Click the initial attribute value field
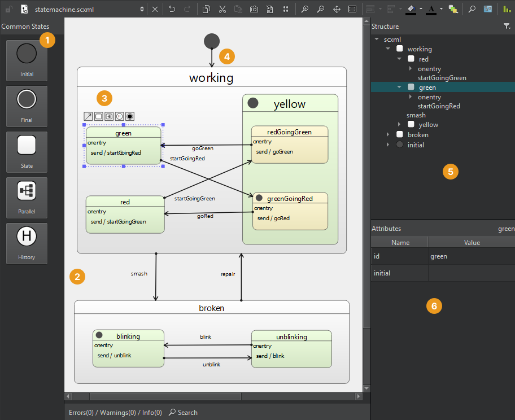The image size is (515, 420). click(471, 273)
